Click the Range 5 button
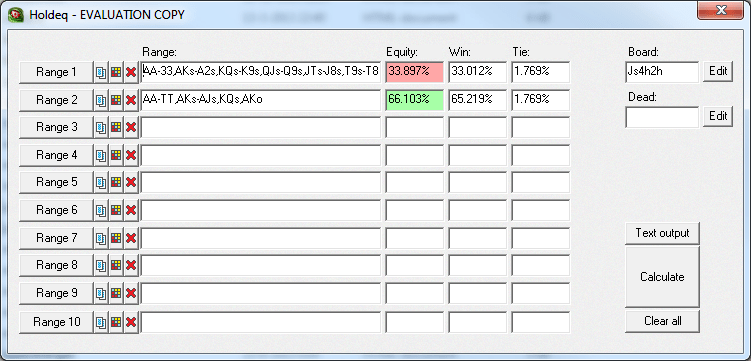The image size is (751, 361). click(56, 182)
